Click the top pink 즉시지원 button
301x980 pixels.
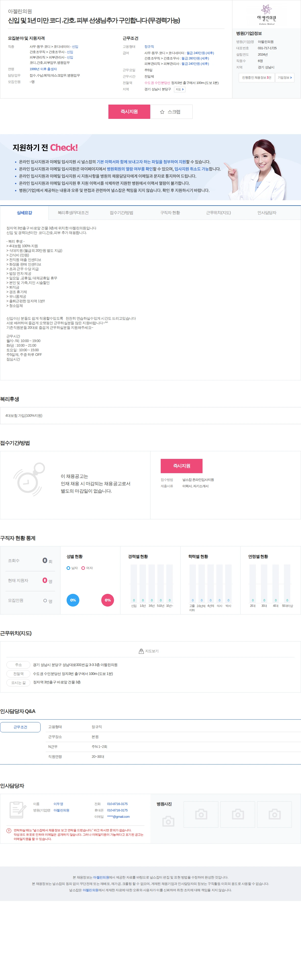tap(129, 112)
